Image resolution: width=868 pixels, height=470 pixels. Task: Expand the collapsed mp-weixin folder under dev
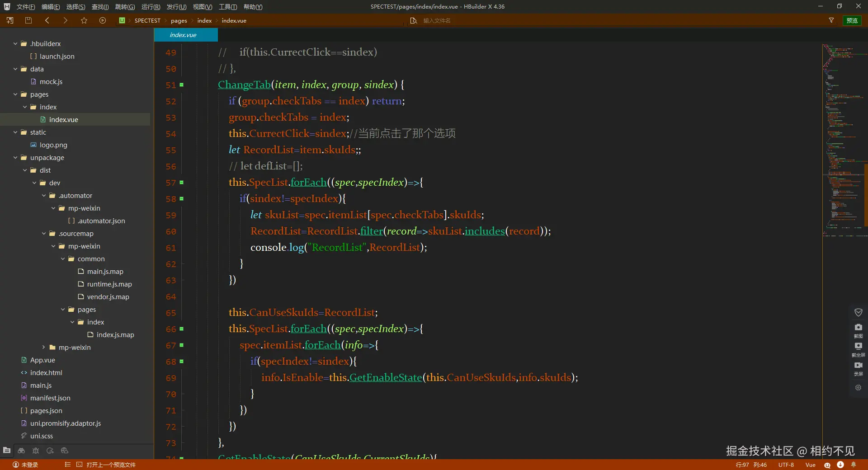[44, 347]
